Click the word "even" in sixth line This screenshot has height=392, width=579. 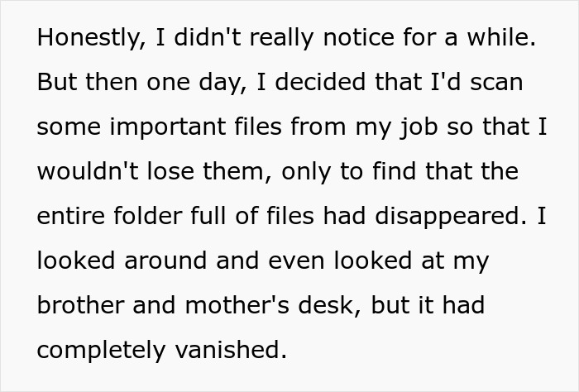tap(296, 262)
